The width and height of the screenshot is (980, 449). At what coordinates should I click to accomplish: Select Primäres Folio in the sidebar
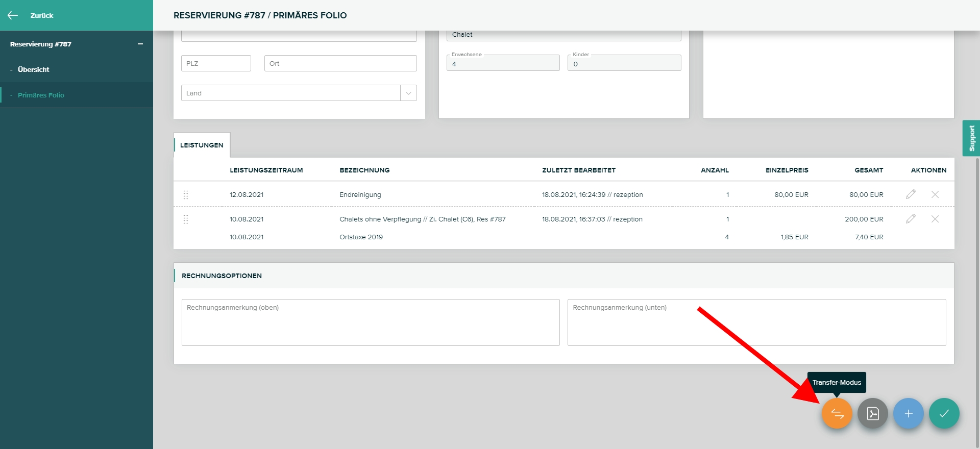tap(41, 95)
